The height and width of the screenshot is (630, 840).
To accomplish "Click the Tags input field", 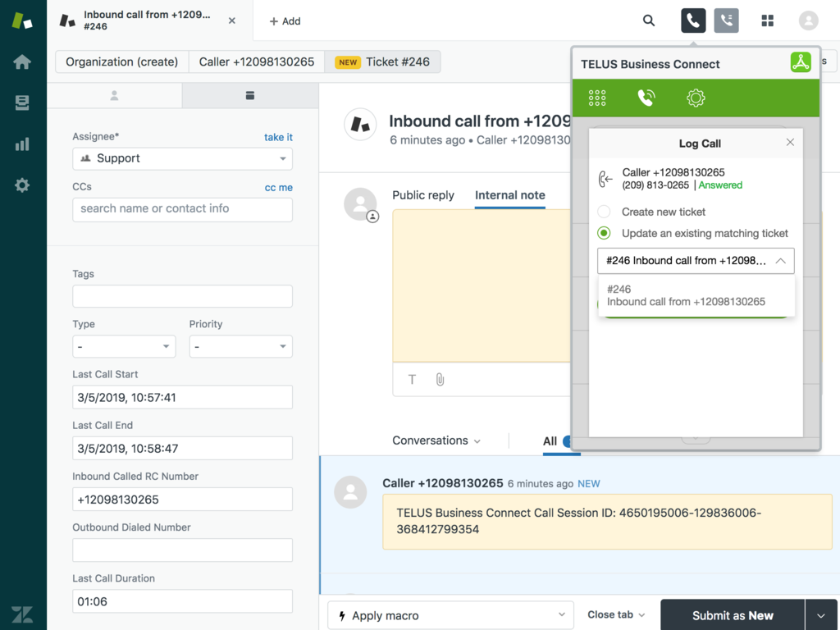I will pyautogui.click(x=182, y=296).
